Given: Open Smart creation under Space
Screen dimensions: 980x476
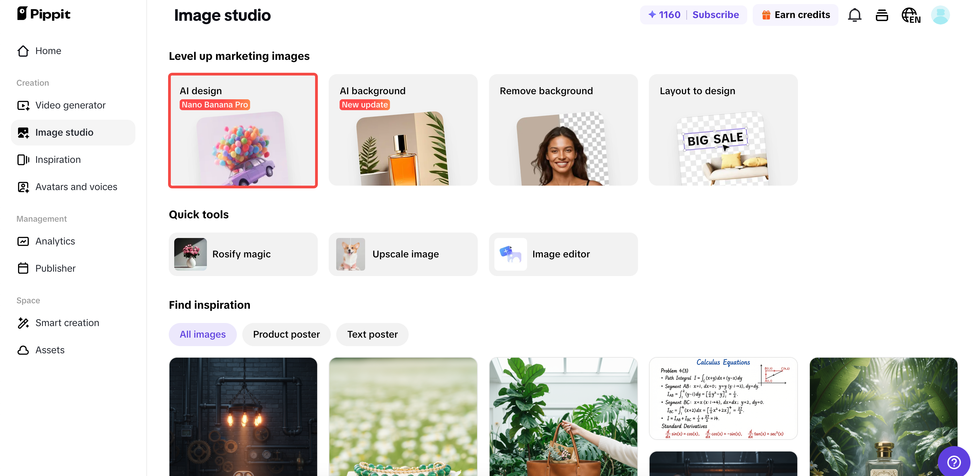Looking at the screenshot, I should pos(67,322).
